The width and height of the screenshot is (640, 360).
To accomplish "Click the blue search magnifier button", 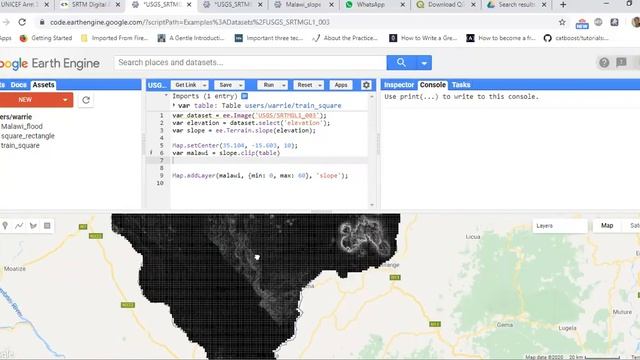I will tap(401, 62).
